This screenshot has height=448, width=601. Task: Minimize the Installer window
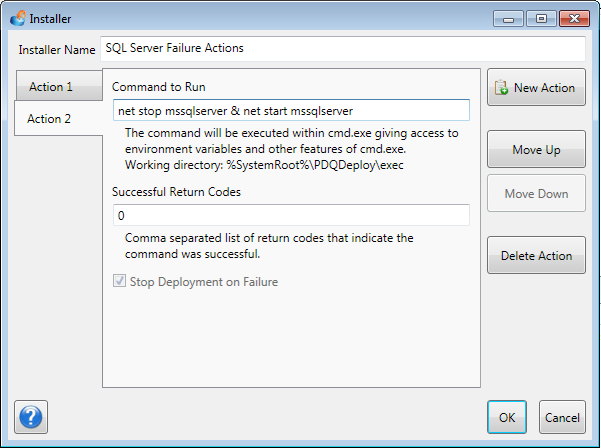[511, 18]
